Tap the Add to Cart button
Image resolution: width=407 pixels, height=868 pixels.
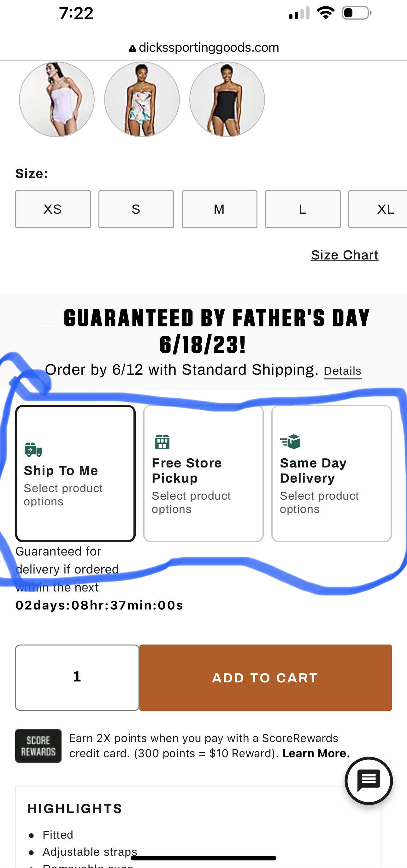tap(265, 678)
